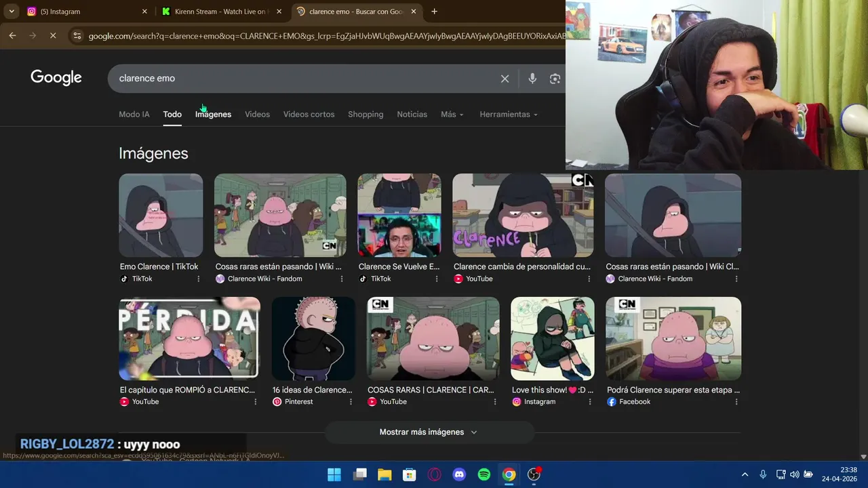Open options for the Pinterest 16 ideas result
This screenshot has height=488, width=868.
pyautogui.click(x=351, y=402)
